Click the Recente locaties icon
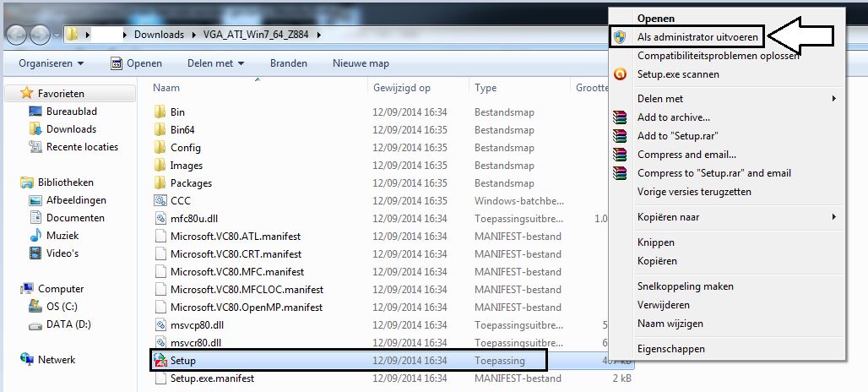 [x=35, y=147]
